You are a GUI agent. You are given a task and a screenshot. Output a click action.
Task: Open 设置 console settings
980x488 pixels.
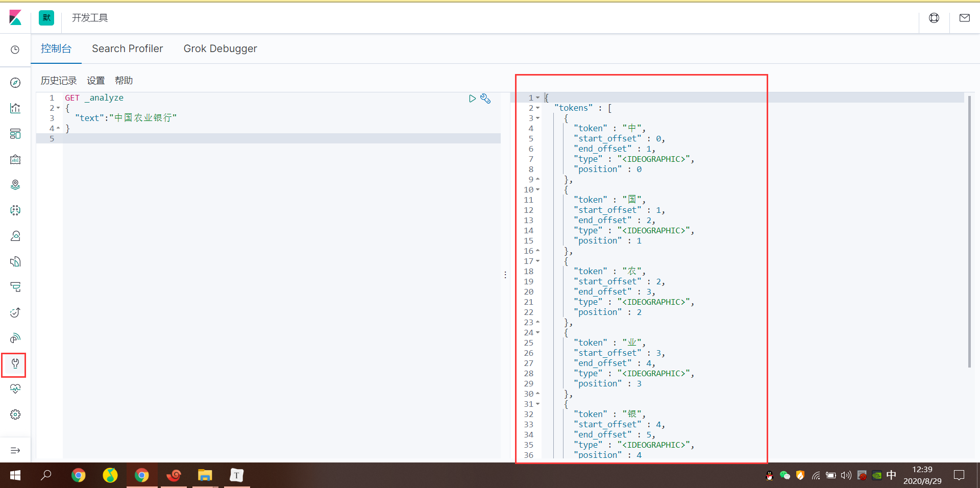click(95, 81)
